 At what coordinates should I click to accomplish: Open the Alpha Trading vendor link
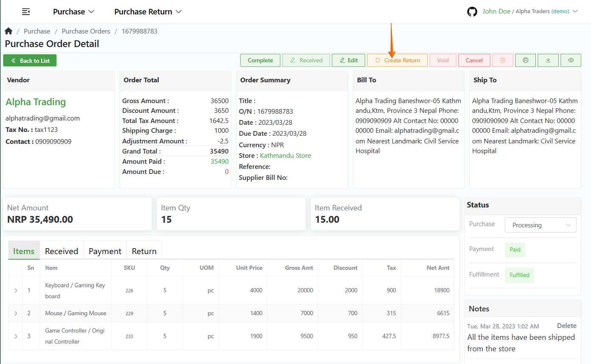click(36, 102)
